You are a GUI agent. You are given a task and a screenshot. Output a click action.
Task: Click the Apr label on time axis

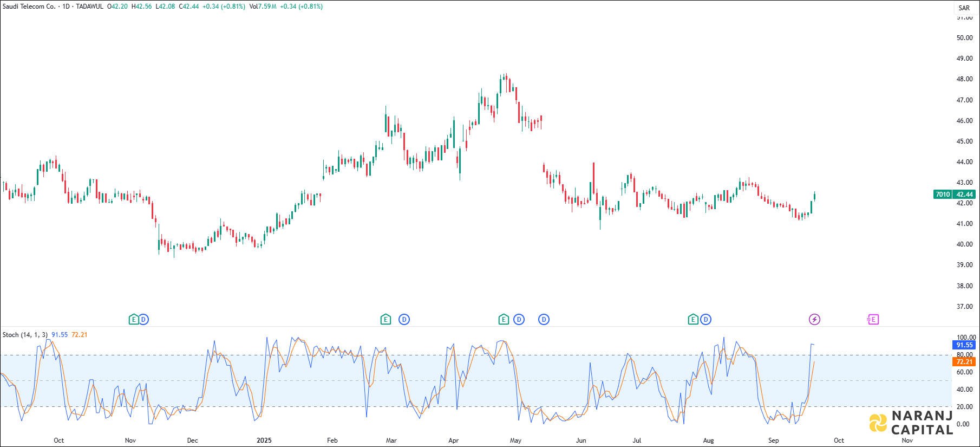454,440
